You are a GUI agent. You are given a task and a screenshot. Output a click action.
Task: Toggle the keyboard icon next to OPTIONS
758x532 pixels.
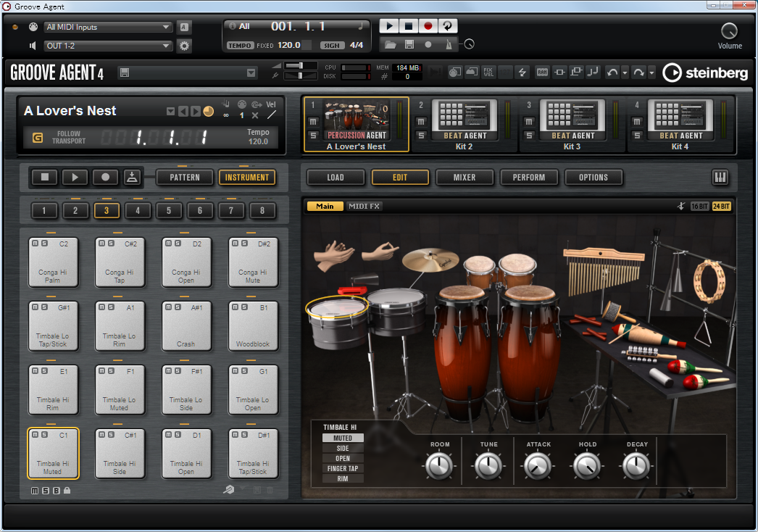(720, 178)
